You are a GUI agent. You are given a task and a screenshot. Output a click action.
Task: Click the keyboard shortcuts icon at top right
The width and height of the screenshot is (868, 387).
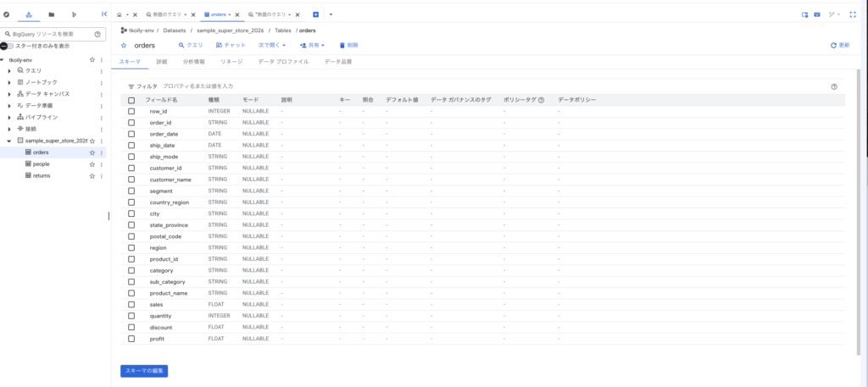coord(817,14)
